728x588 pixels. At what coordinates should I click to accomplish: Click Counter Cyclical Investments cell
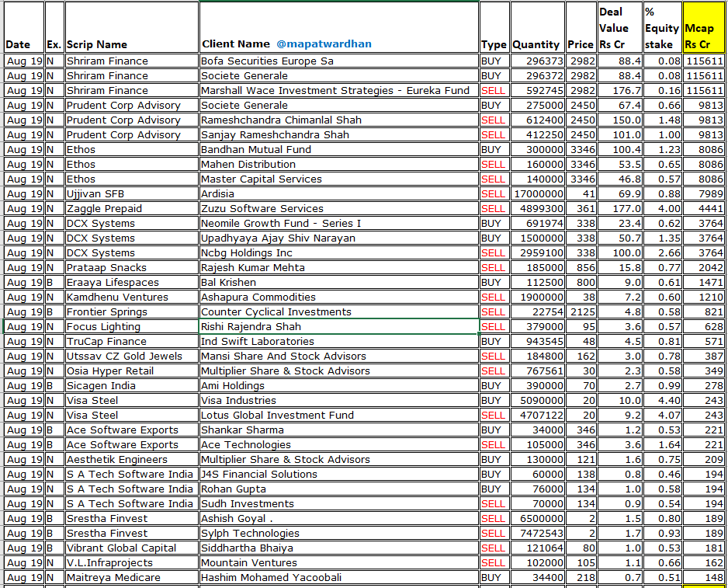click(339, 312)
